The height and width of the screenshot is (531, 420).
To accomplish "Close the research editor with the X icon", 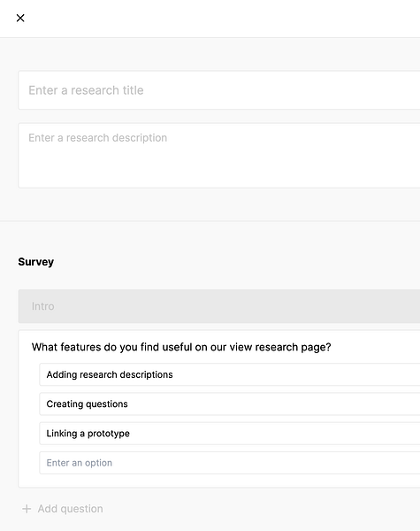I will coord(20,18).
